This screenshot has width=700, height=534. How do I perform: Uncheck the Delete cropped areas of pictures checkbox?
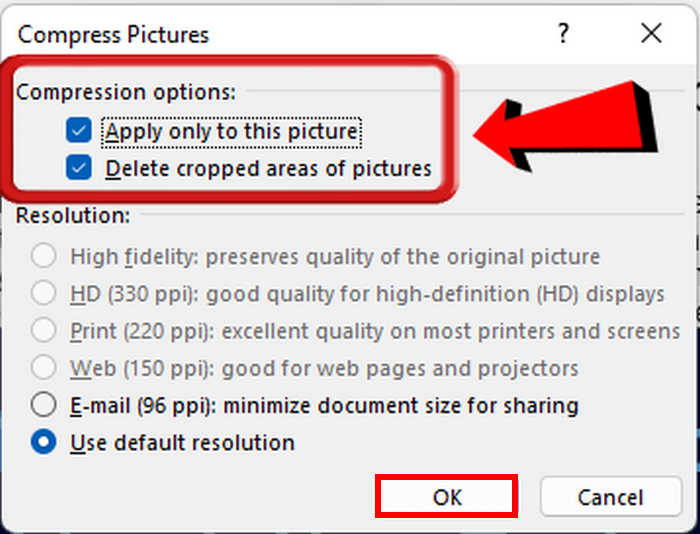(79, 167)
